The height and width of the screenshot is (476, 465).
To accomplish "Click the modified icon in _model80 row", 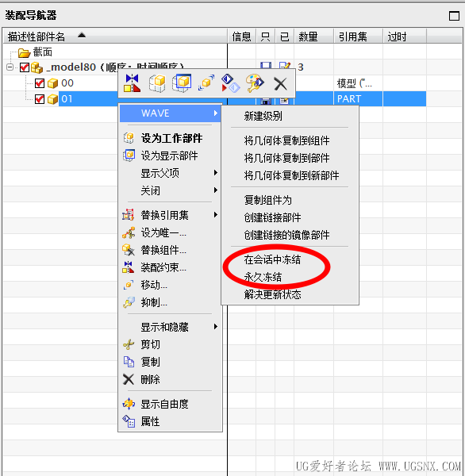I will (x=285, y=65).
